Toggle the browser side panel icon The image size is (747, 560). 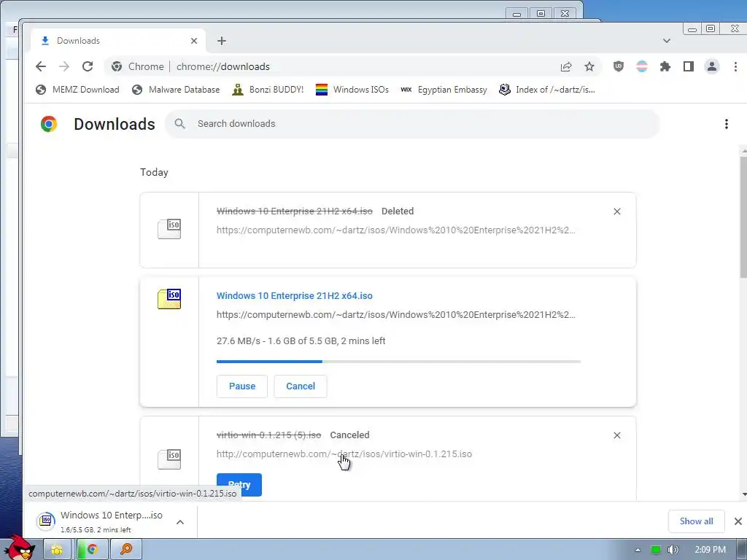(x=689, y=66)
